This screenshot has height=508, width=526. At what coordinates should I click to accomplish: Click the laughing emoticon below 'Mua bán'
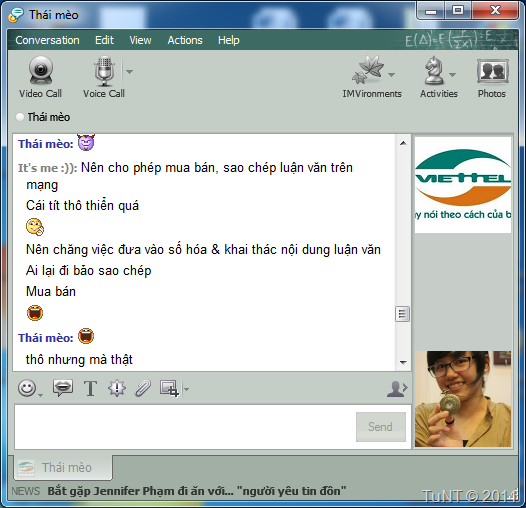pyautogui.click(x=35, y=313)
